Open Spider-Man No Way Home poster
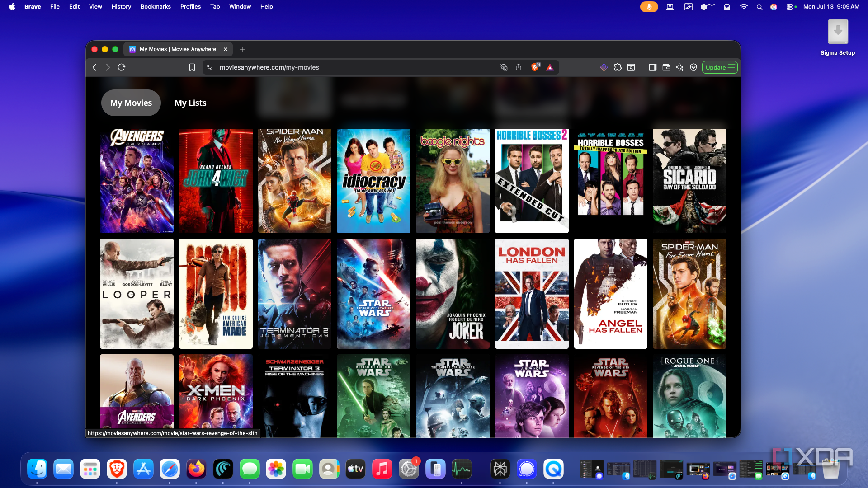Viewport: 868px width, 488px height. click(x=295, y=181)
